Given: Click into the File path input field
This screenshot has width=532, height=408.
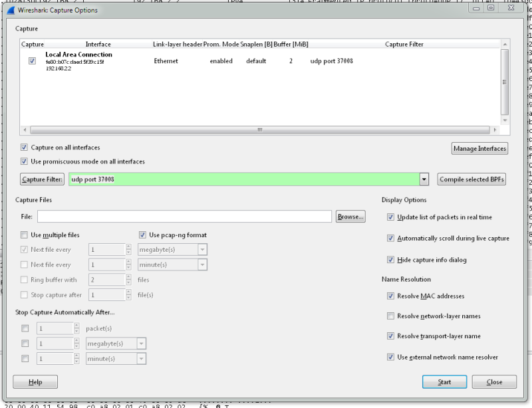Looking at the screenshot, I should (184, 217).
